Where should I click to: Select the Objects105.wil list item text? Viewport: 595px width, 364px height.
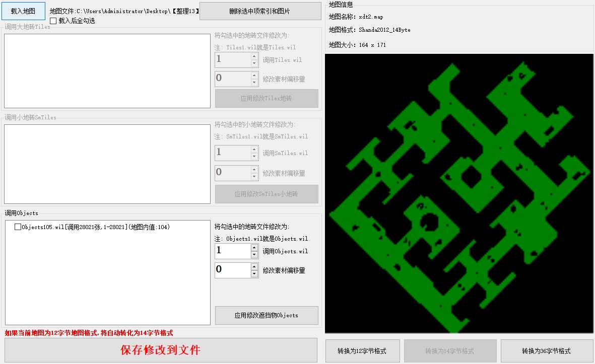96,227
